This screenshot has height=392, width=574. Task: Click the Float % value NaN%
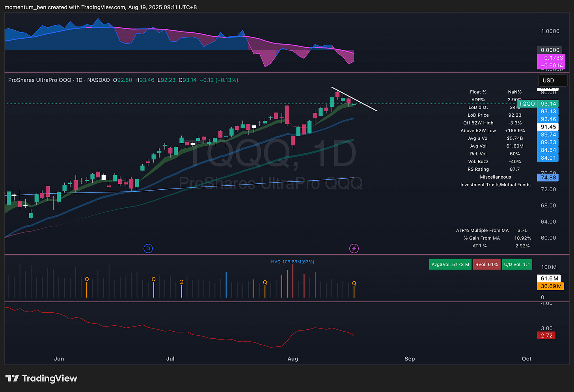(x=515, y=92)
